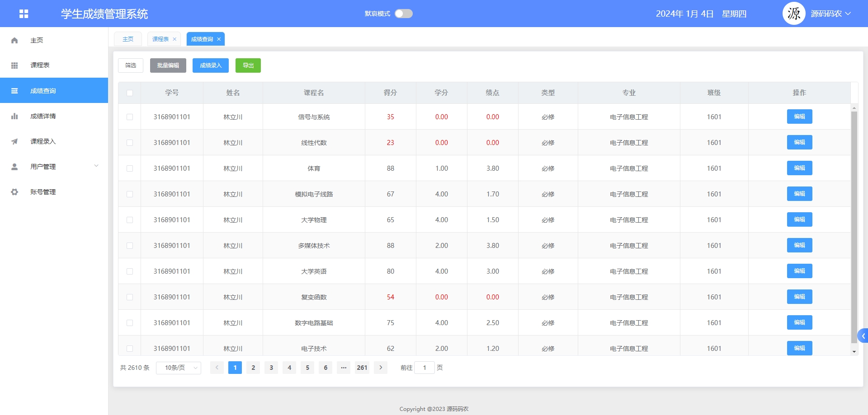Go to page 3
This screenshot has width=868, height=415.
click(x=271, y=368)
